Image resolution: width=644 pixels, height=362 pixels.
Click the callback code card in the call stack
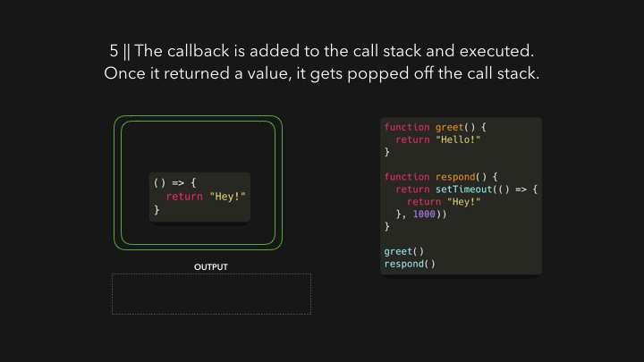[199, 197]
